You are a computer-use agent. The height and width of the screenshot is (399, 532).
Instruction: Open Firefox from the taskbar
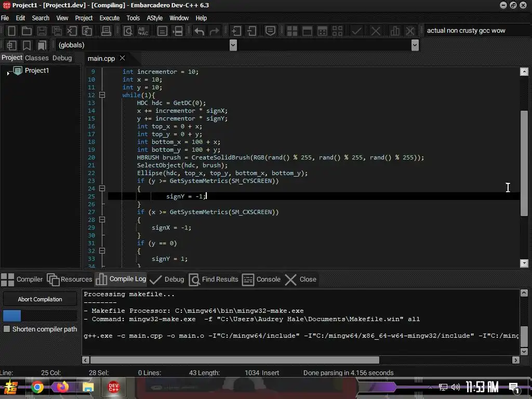[62, 387]
